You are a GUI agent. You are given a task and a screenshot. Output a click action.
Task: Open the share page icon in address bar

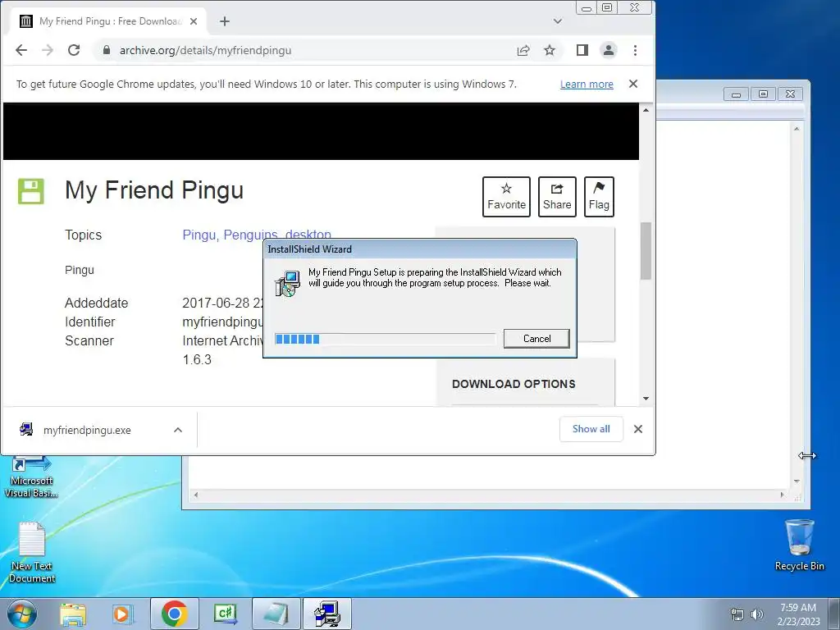coord(523,50)
